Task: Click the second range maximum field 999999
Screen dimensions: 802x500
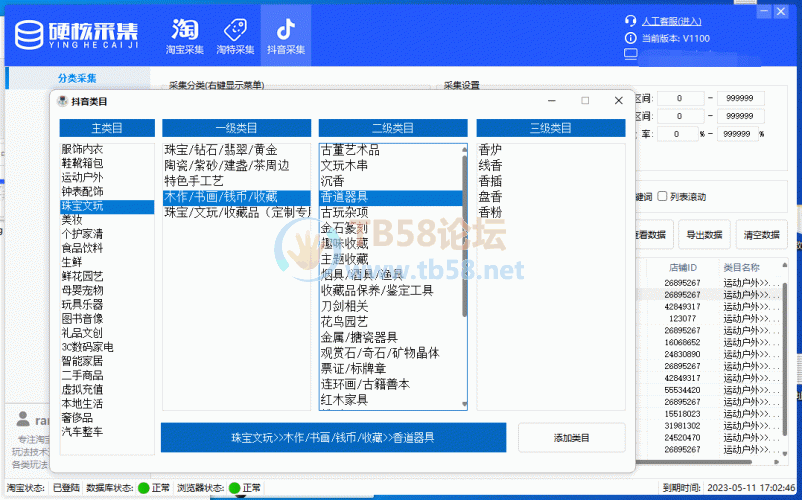Action: (x=740, y=116)
